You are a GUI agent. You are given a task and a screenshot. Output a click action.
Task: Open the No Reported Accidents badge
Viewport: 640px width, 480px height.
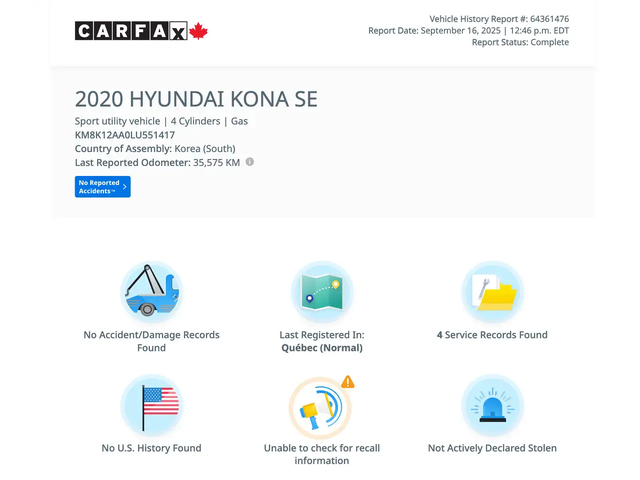tap(102, 187)
